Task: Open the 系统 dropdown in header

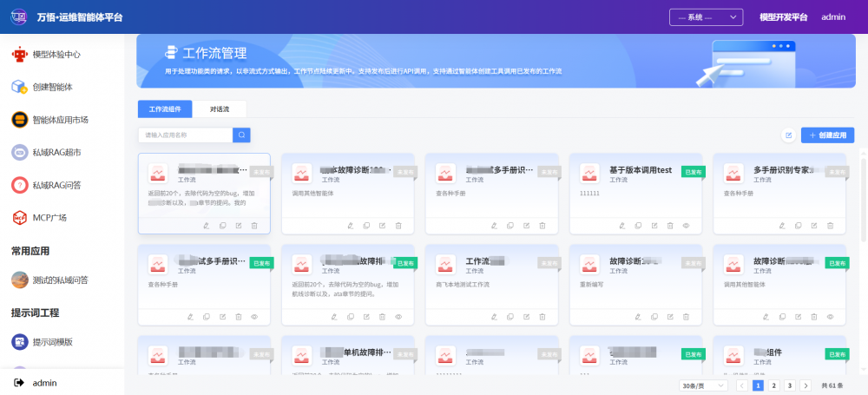Action: pos(706,16)
